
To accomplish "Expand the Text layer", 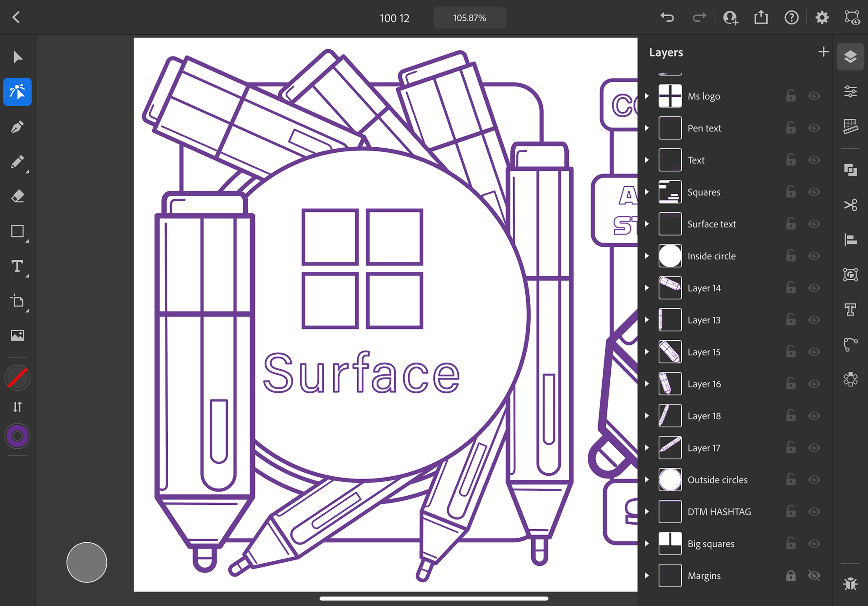I will coord(647,160).
